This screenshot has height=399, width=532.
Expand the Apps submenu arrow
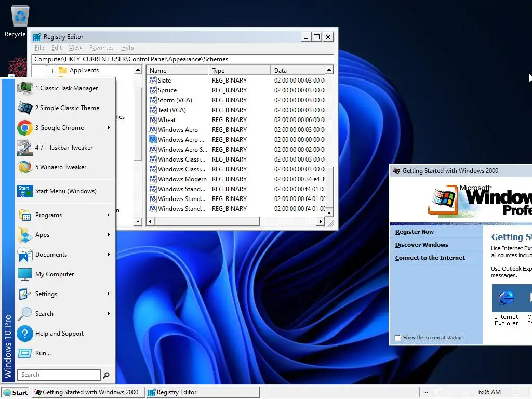[109, 235]
